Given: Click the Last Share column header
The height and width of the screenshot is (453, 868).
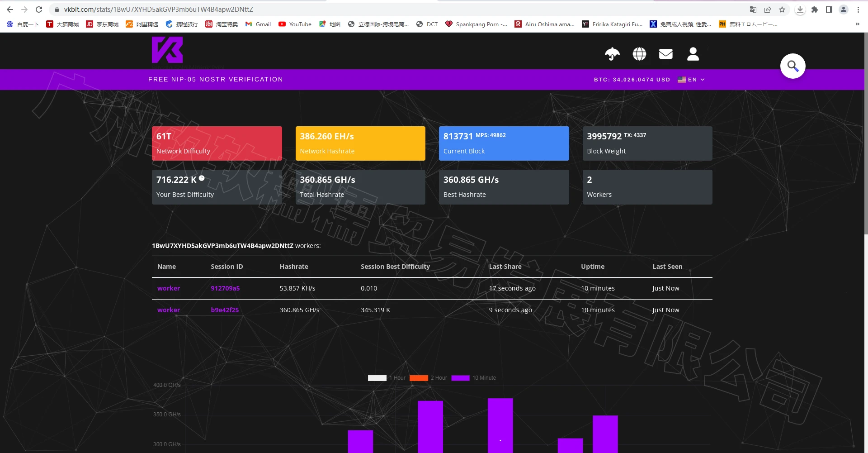Looking at the screenshot, I should pos(505,267).
